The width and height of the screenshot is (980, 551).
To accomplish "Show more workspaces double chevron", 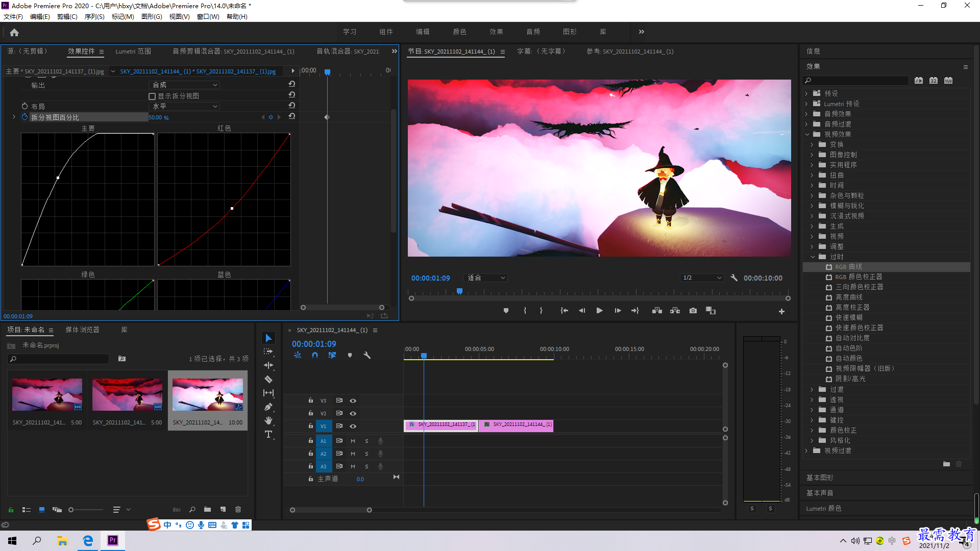I will [642, 32].
